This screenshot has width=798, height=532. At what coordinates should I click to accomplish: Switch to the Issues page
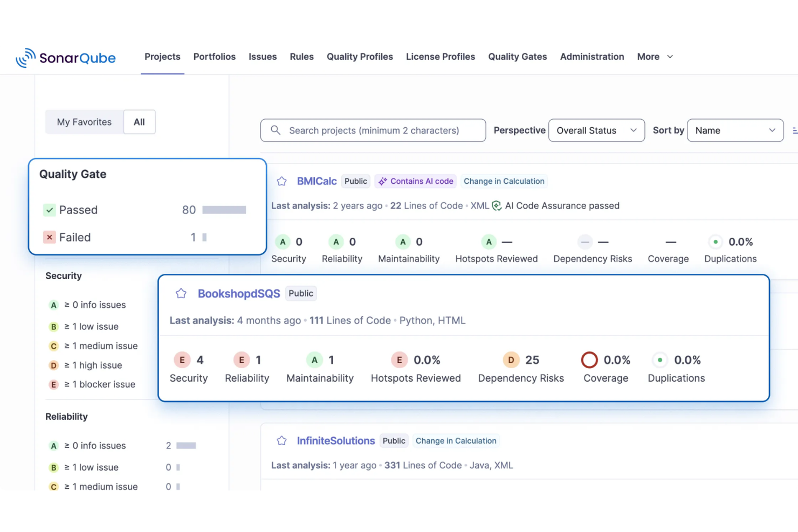(x=263, y=57)
